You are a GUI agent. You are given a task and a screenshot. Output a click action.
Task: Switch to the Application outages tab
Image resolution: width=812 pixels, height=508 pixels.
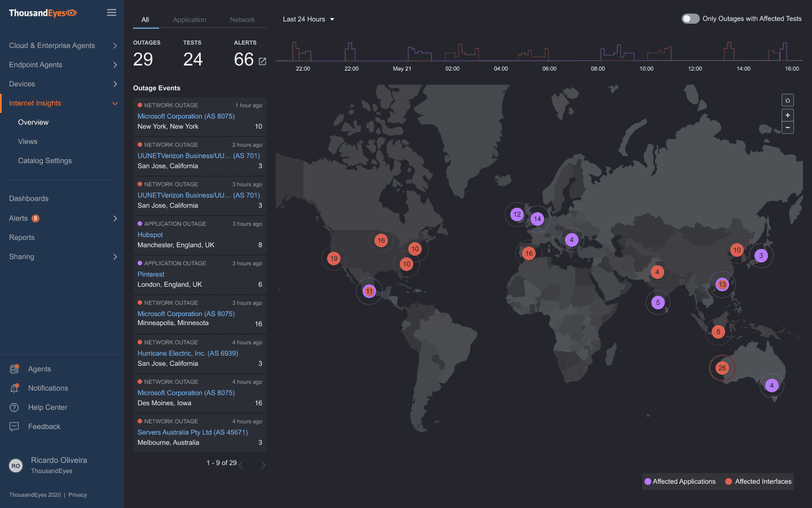pyautogui.click(x=189, y=19)
